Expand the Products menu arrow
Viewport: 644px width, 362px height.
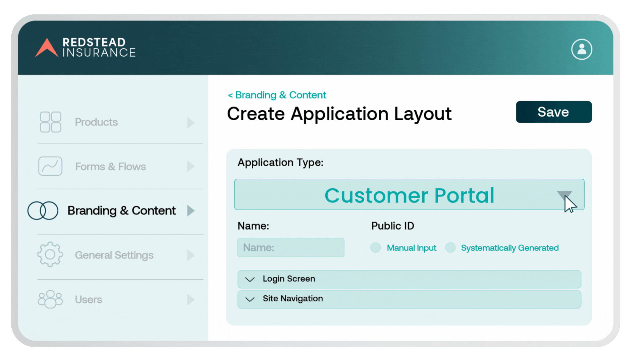click(191, 122)
